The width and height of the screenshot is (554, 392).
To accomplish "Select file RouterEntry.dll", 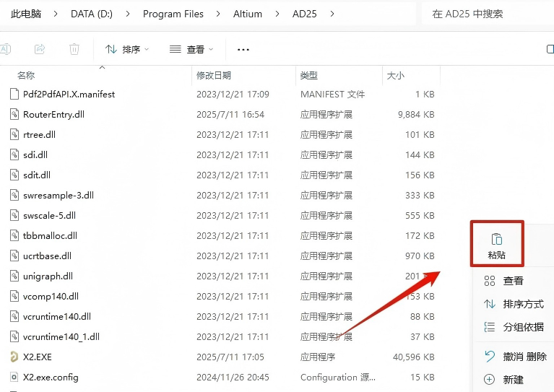I will [53, 114].
